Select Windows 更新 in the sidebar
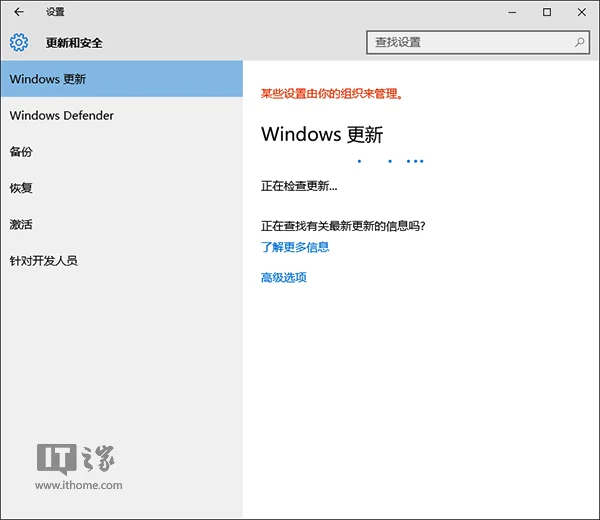 122,79
